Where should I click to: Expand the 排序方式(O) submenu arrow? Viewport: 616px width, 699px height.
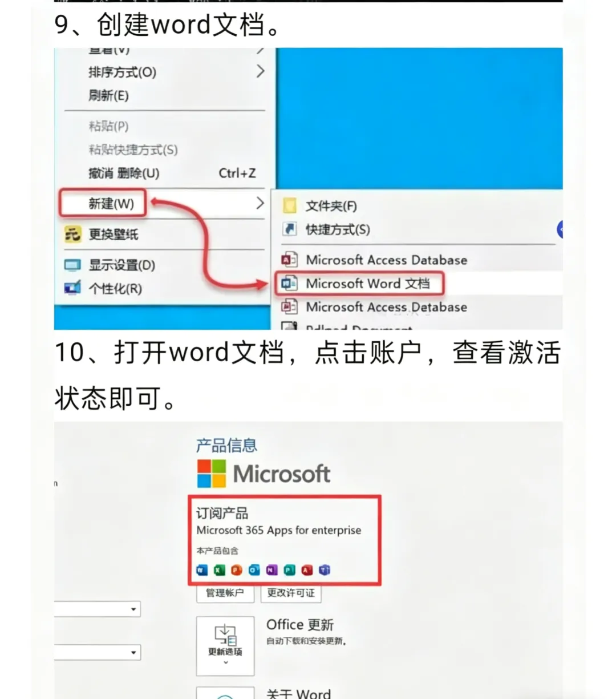(260, 71)
